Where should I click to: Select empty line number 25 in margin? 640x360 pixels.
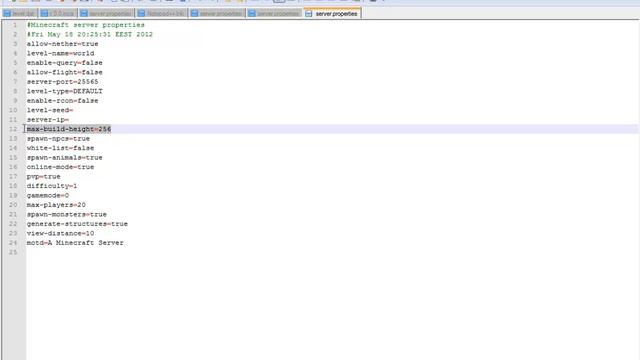tap(13, 252)
